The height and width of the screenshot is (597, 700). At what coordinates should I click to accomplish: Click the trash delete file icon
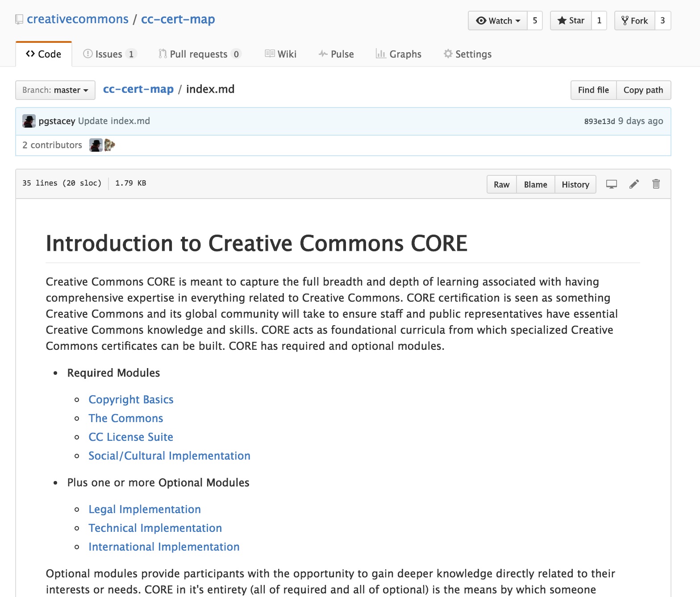(656, 184)
